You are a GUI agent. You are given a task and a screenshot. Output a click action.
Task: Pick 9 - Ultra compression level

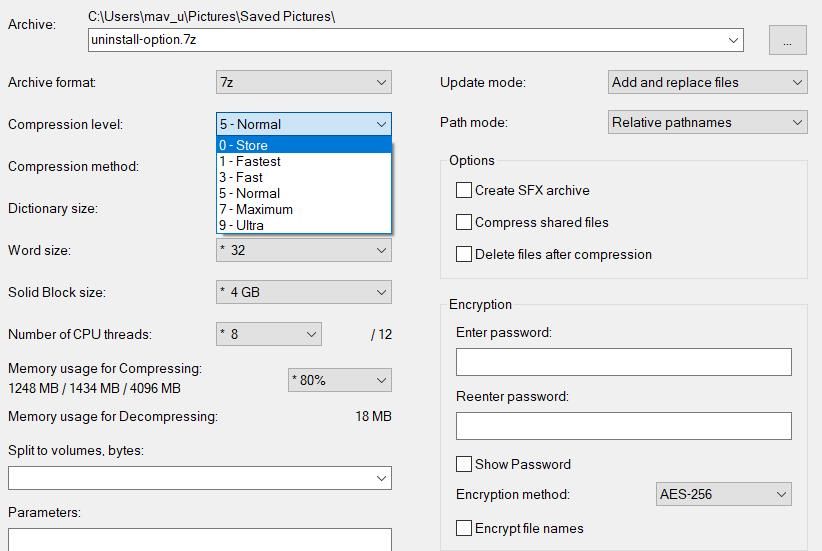(304, 225)
